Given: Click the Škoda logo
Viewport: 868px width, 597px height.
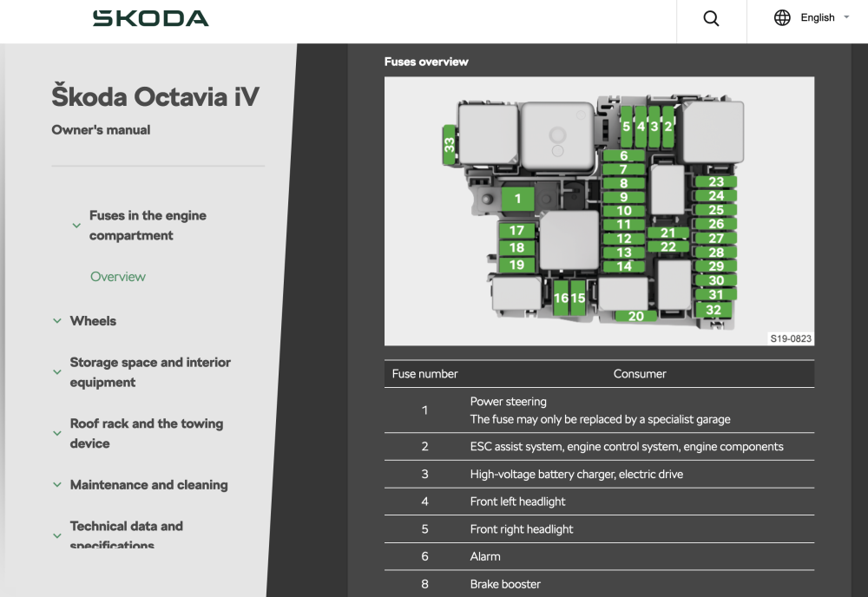Looking at the screenshot, I should pos(150,18).
